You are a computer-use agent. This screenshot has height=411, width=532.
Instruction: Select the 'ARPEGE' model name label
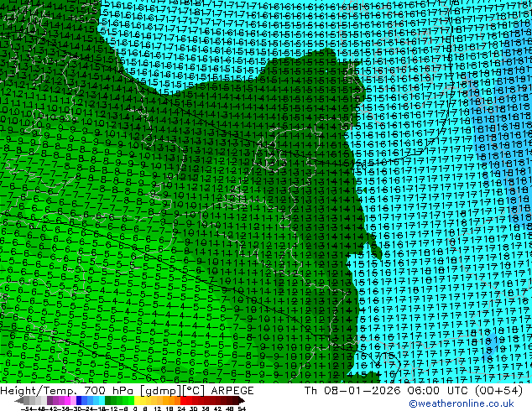tap(232, 391)
